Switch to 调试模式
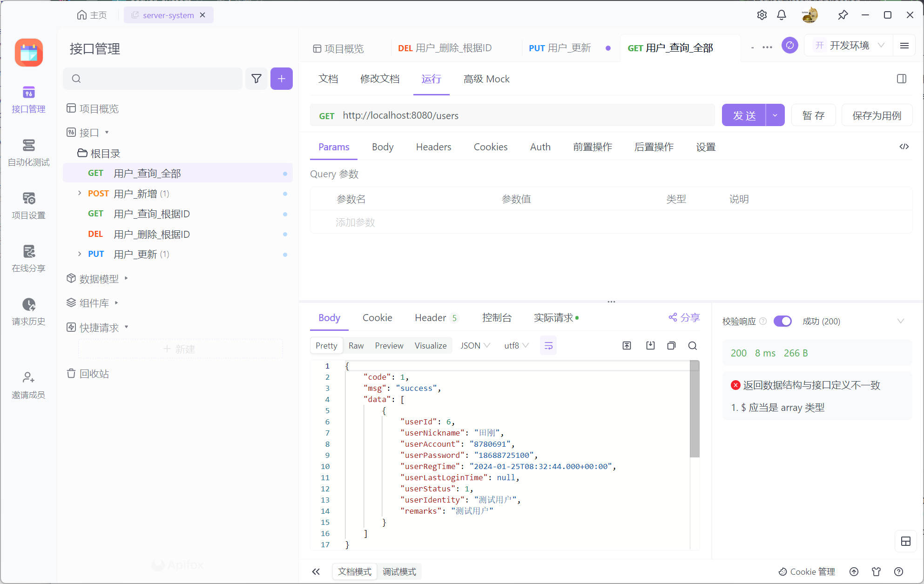Screen dimensions: 924x584 399,571
